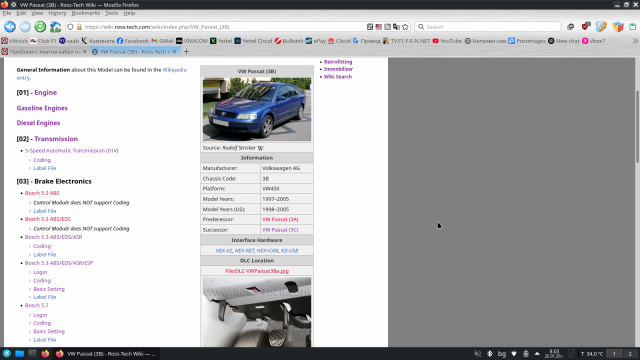Bookmark this page with the star icon
The width and height of the screenshot is (640, 360).
(405, 27)
